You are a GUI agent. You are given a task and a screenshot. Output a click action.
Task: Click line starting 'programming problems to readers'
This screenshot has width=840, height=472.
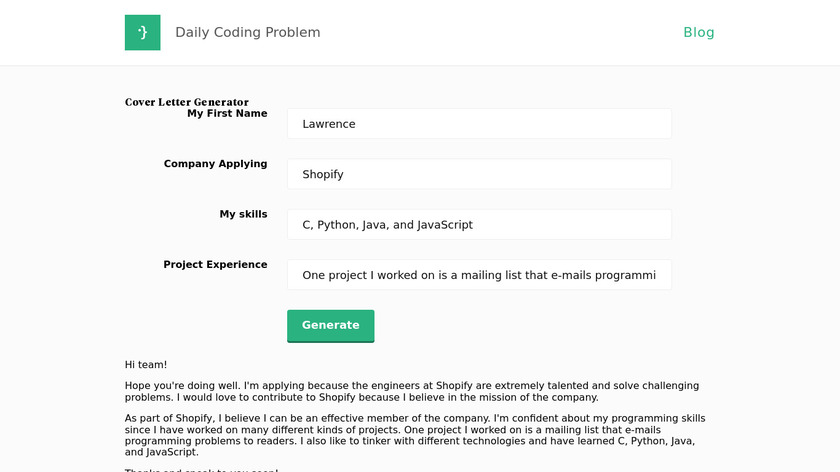tap(409, 441)
